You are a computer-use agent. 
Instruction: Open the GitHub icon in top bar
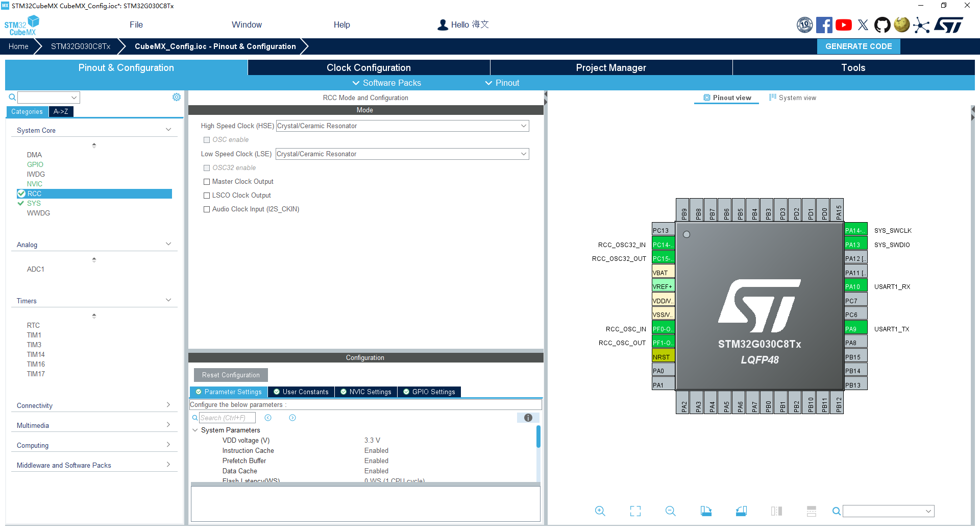(882, 25)
